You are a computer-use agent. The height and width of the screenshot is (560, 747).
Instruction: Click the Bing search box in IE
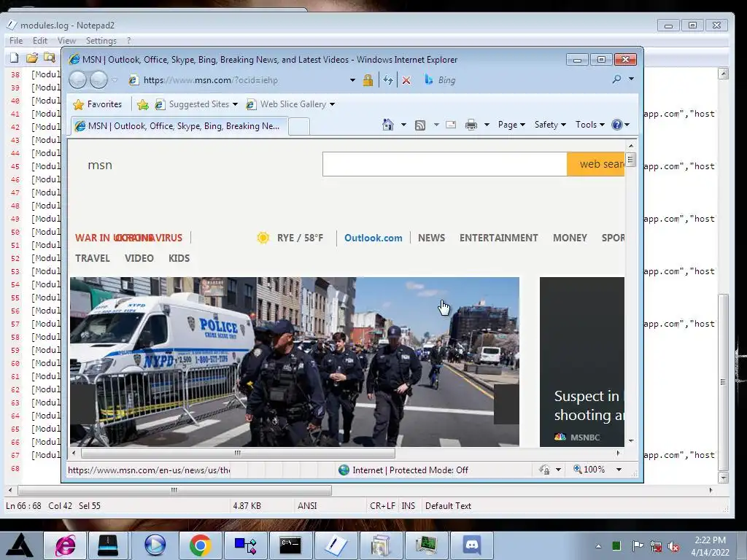[x=514, y=80]
